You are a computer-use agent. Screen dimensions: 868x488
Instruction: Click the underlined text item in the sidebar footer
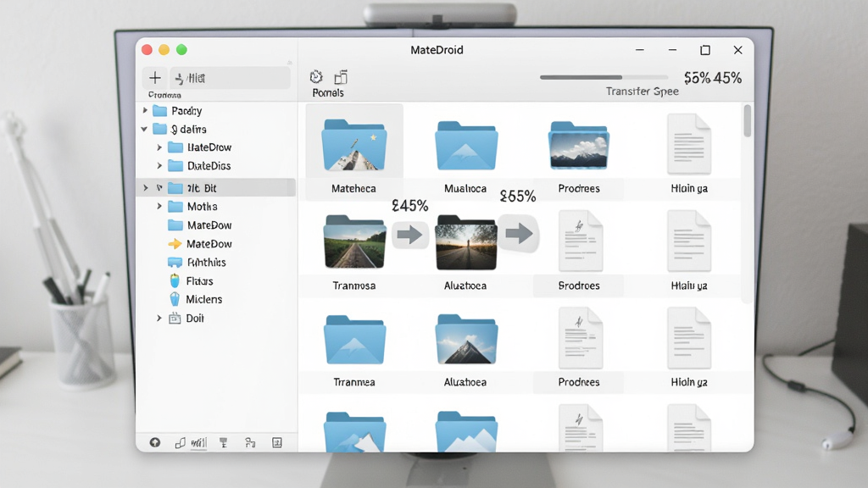pos(198,442)
